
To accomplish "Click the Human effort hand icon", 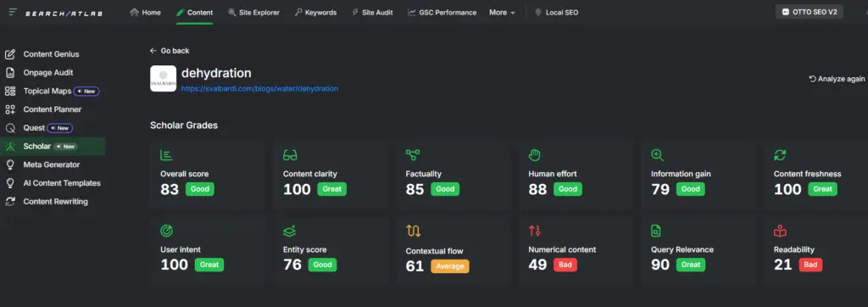I will pos(535,155).
